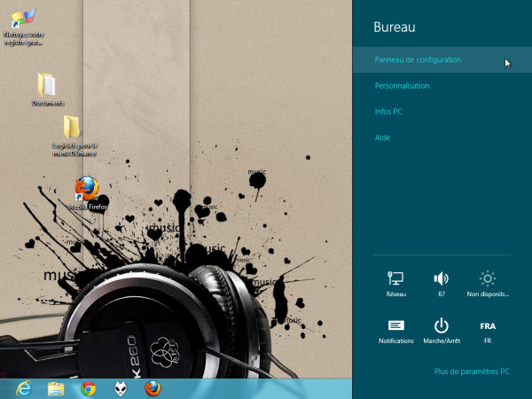
Task: Select the Documents folder on desktop
Action: (47, 89)
